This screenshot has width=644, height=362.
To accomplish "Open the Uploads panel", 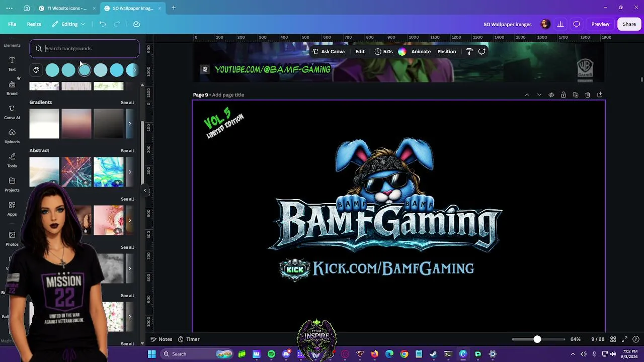I will click(12, 136).
